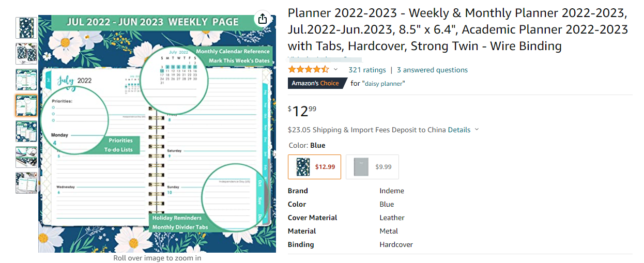Open the 321 ratings link
644x263 pixels.
(367, 70)
